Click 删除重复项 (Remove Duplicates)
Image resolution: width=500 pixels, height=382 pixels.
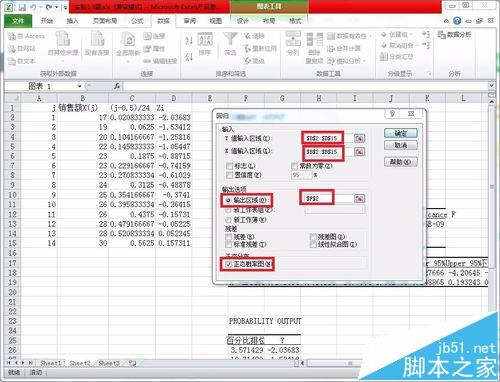pos(314,48)
